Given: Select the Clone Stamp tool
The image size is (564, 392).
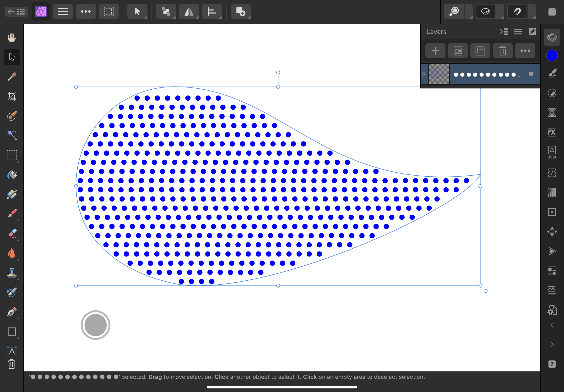Looking at the screenshot, I should point(12,273).
